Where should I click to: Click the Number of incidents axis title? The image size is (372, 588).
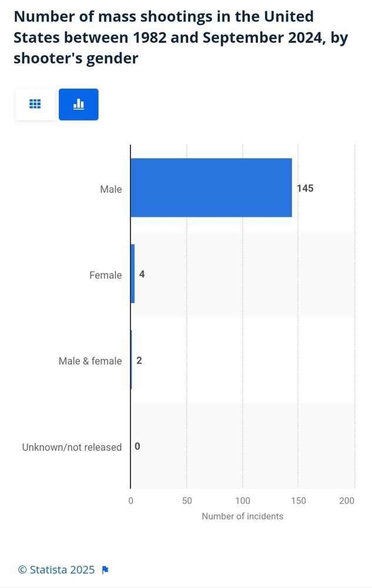[x=244, y=516]
